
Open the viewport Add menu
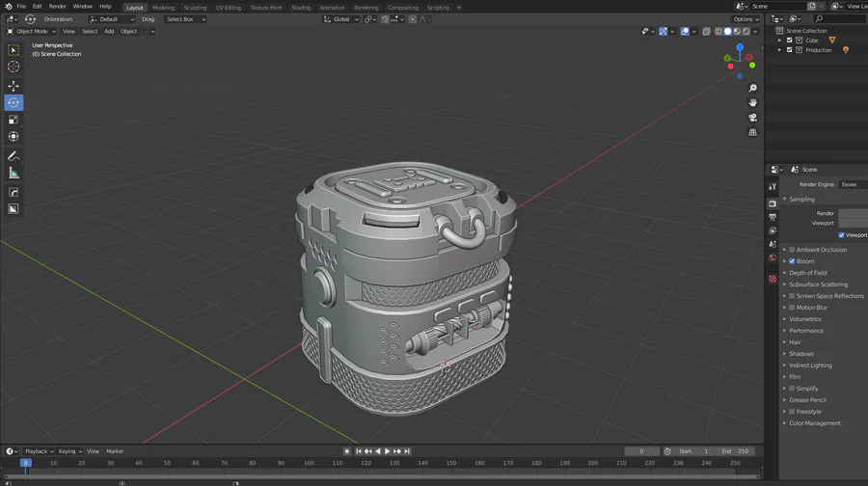109,32
